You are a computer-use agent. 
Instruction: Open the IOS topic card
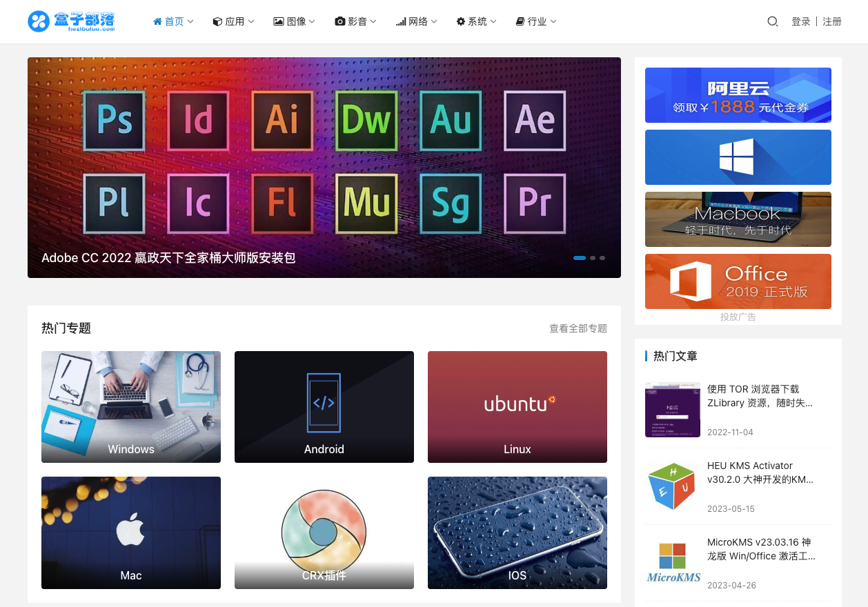click(x=517, y=533)
